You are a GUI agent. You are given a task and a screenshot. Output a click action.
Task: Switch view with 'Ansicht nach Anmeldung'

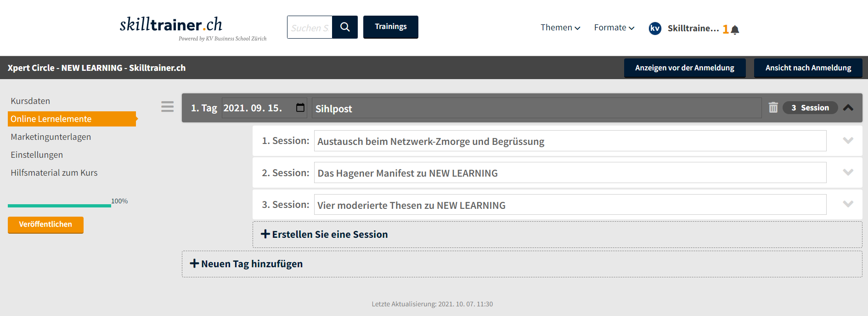808,68
